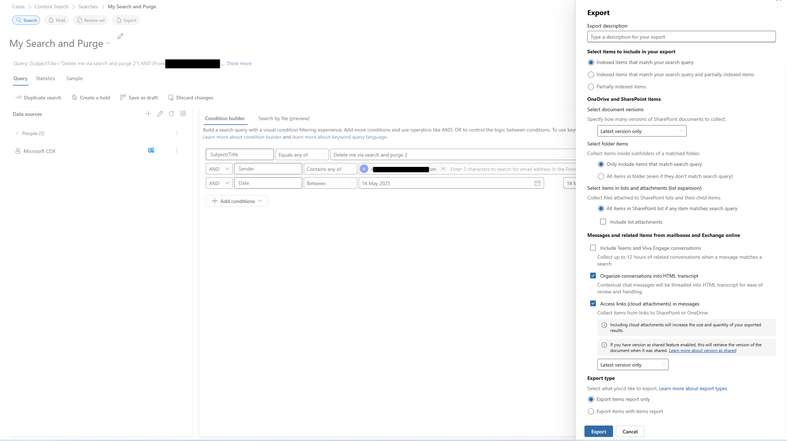The image size is (787, 441).
Task: Click the subject value field Delete me via search
Action: click(453, 155)
